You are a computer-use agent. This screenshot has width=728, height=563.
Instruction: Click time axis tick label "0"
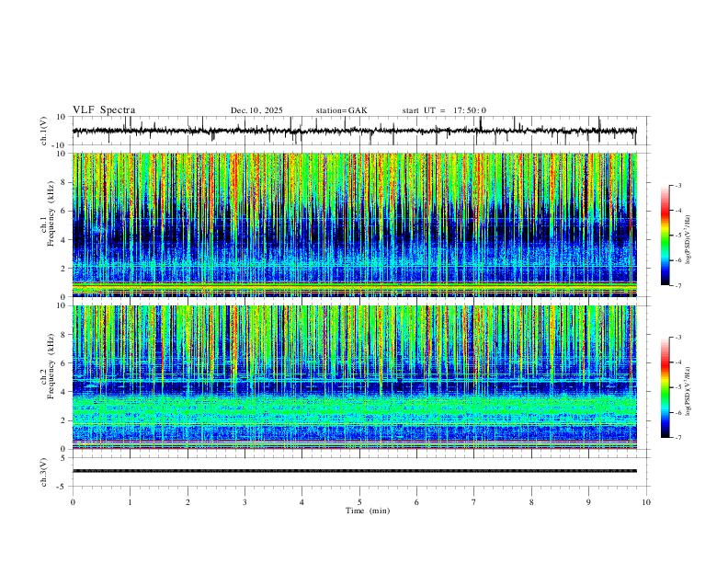73,502
